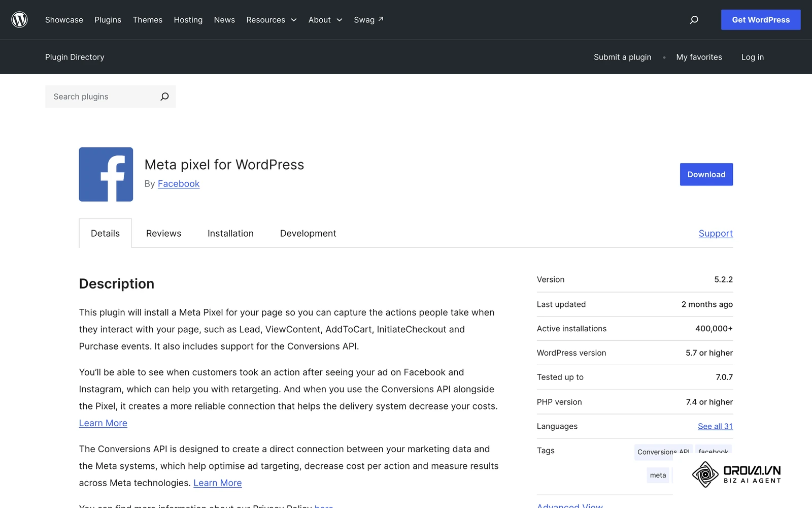Image resolution: width=812 pixels, height=508 pixels.
Task: Click the 'Meta pixel for WordPress' title
Action: click(x=224, y=165)
